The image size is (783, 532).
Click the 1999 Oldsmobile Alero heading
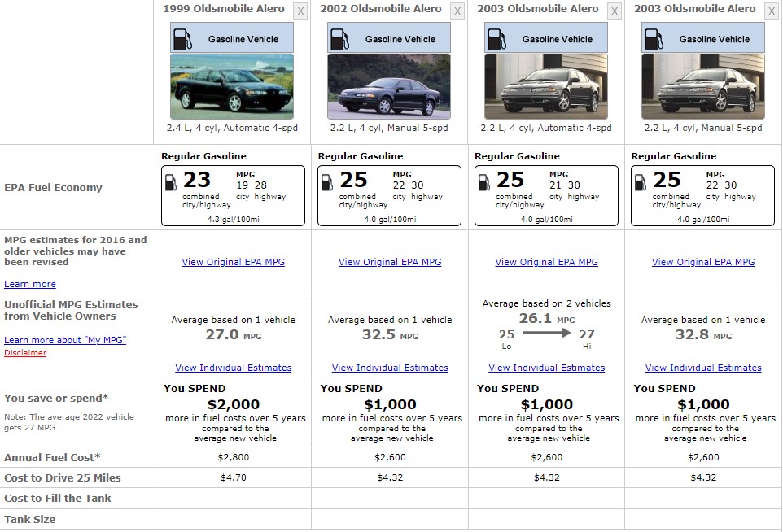click(x=224, y=9)
